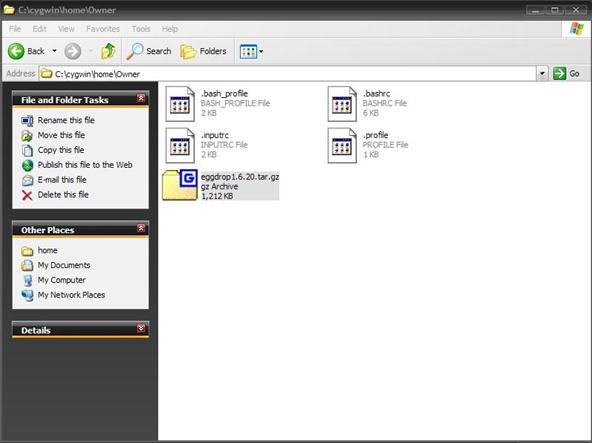Open the Favorites menu
Screen dimensions: 592x443
click(103, 29)
